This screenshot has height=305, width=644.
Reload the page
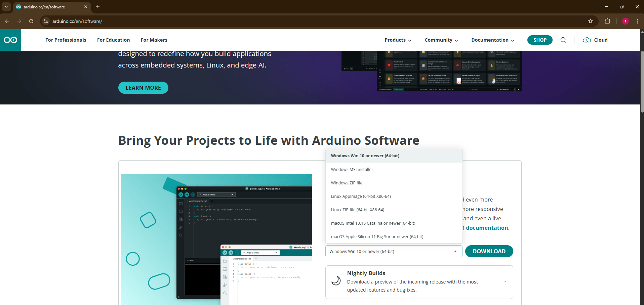(x=31, y=21)
